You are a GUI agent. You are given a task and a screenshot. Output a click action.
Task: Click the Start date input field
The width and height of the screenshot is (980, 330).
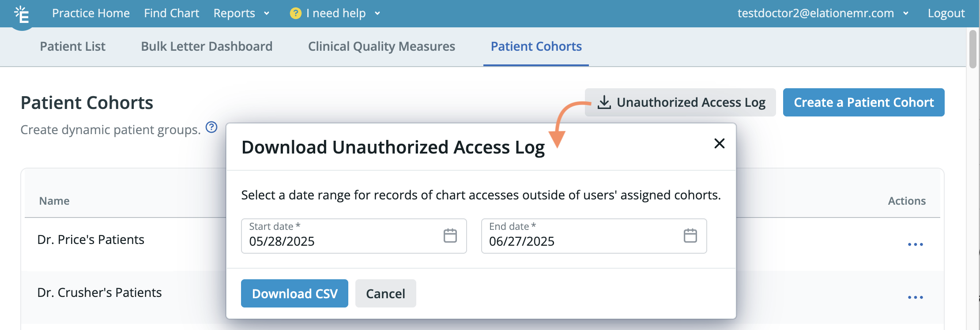tap(354, 236)
